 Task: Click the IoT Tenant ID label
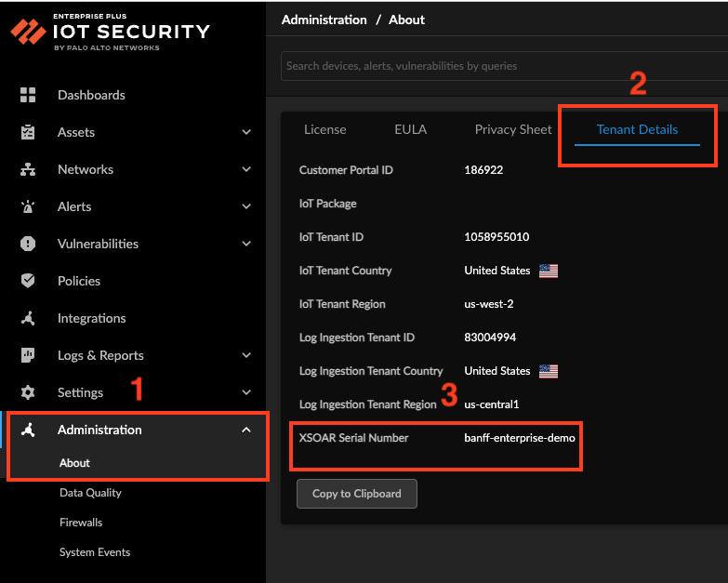[x=331, y=237]
